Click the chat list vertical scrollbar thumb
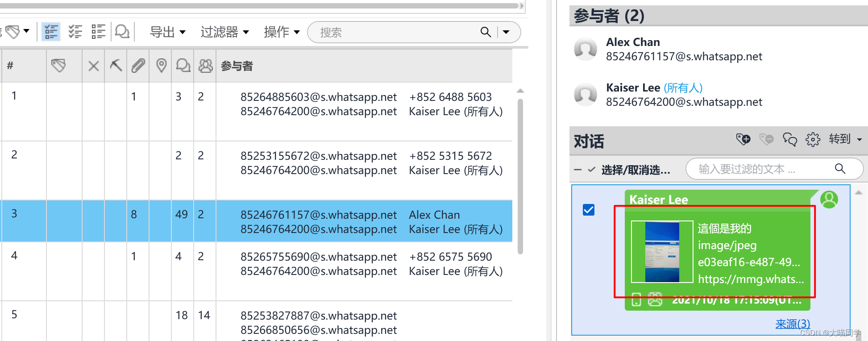The image size is (868, 341). [x=520, y=176]
